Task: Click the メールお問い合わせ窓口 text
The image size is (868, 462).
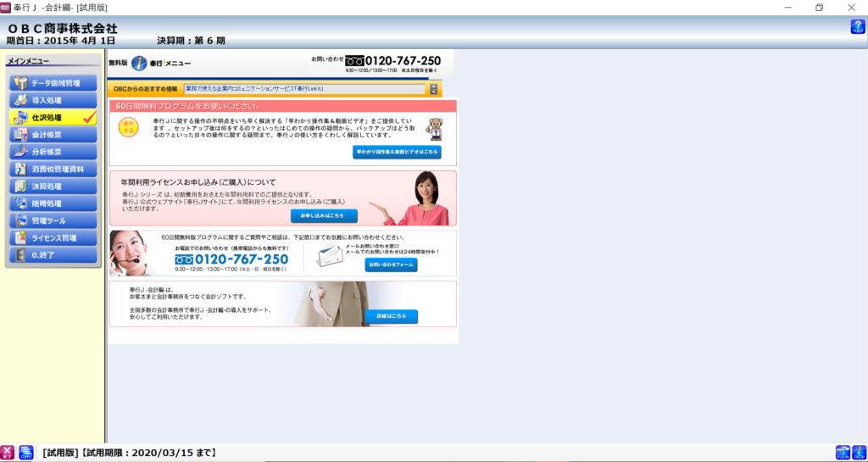Action: (372, 246)
